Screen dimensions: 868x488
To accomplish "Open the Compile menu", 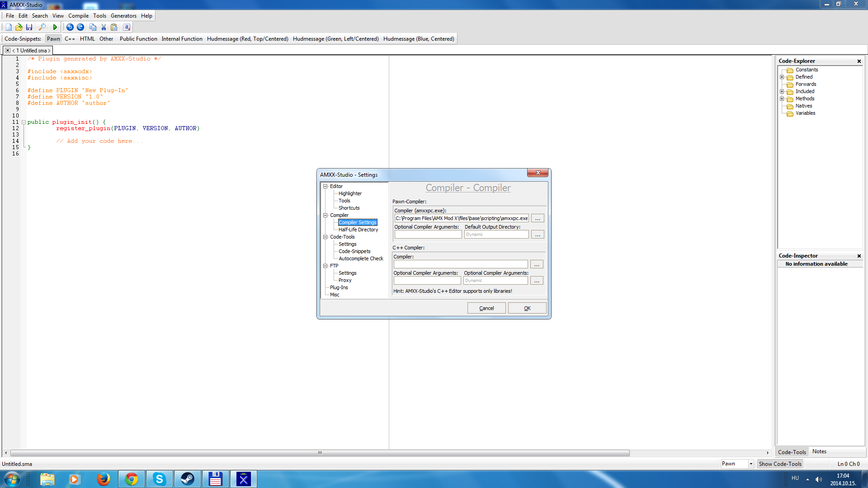I will 78,16.
